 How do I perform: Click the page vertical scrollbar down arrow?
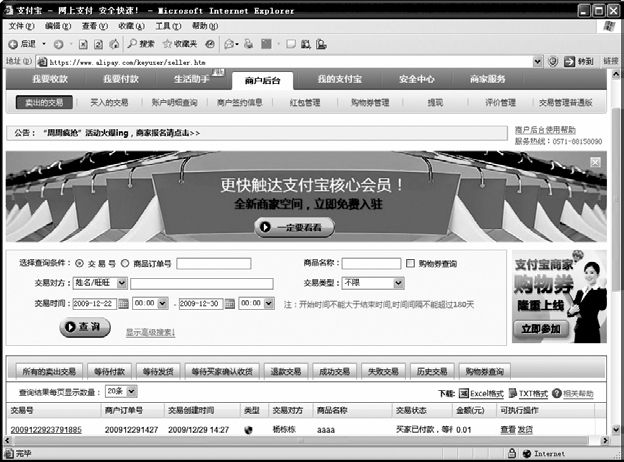(x=615, y=429)
